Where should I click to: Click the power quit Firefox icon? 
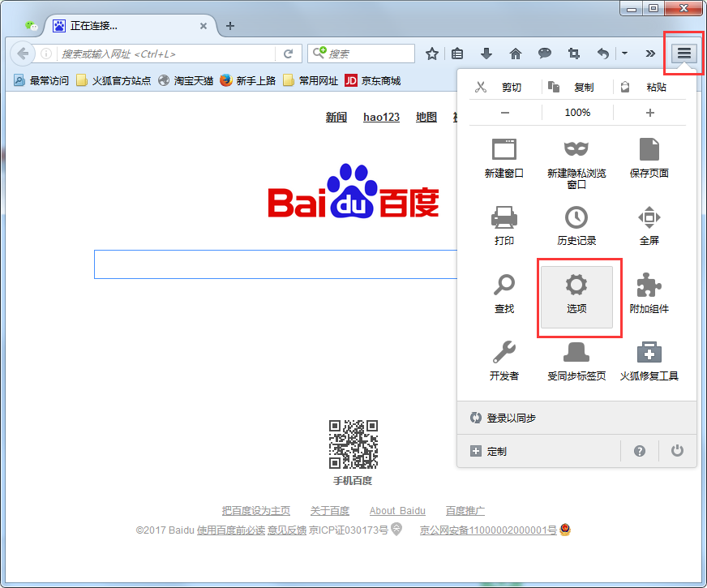pyautogui.click(x=677, y=451)
